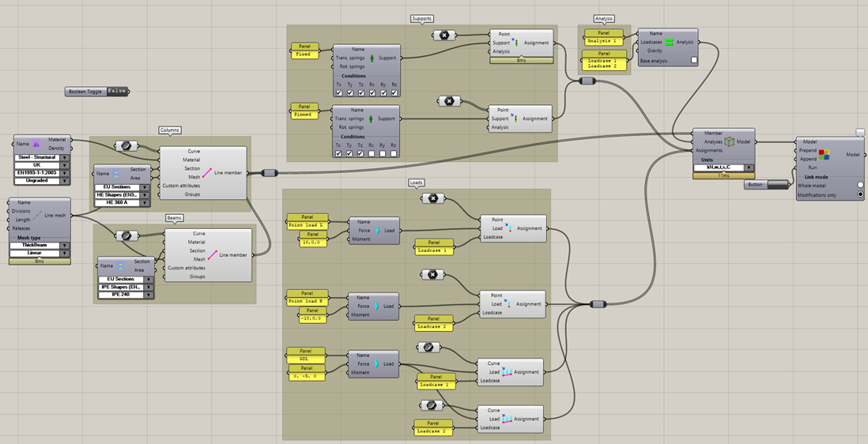Expand the Units kN,m,t,s,C dropdown

pyautogui.click(x=749, y=167)
